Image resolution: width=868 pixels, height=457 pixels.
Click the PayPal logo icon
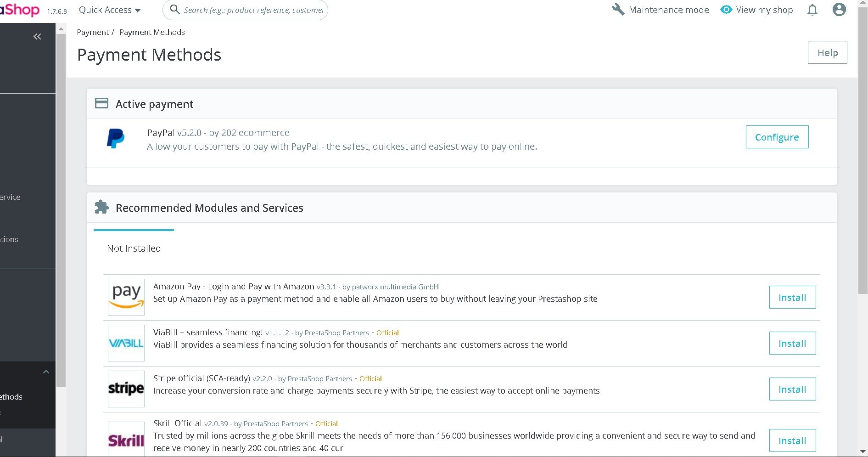pos(116,138)
